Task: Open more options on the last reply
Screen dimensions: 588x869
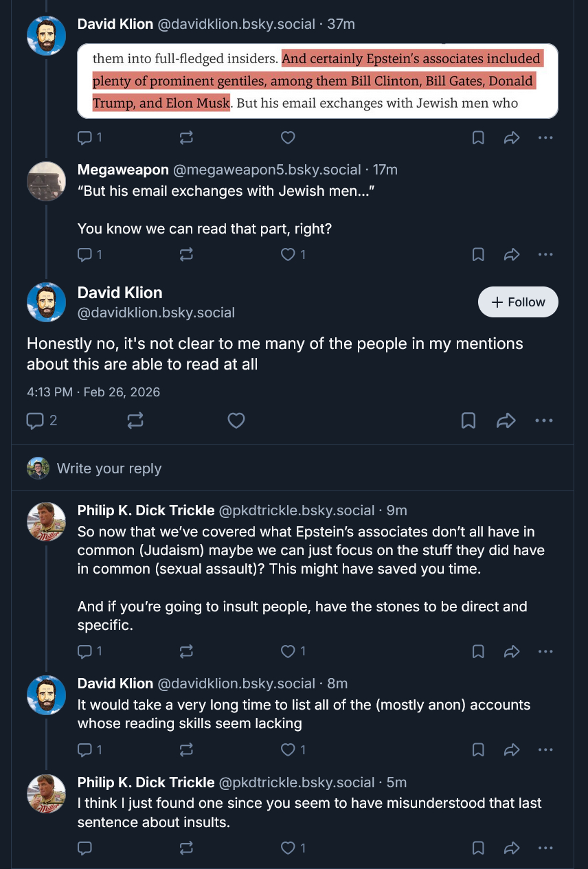Action: (545, 848)
